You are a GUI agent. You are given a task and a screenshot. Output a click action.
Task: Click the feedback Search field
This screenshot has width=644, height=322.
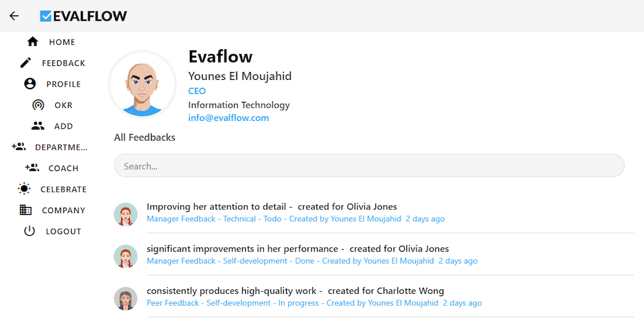click(x=369, y=166)
